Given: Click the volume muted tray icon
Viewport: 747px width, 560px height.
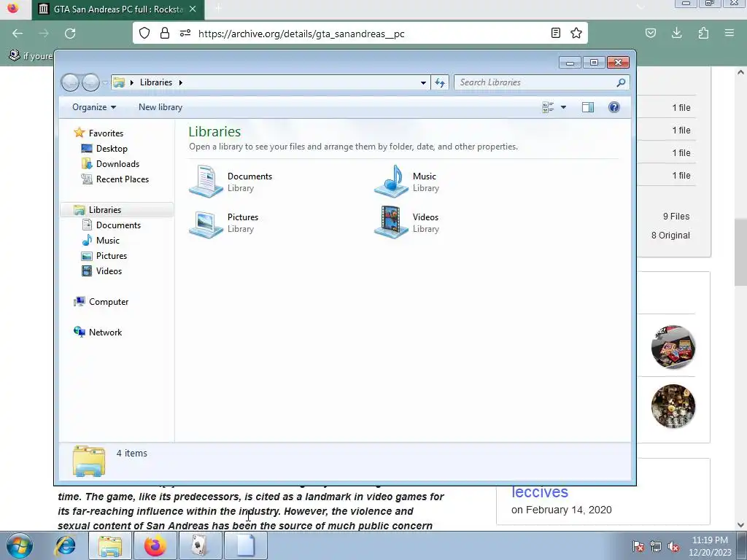Looking at the screenshot, I should 673,546.
